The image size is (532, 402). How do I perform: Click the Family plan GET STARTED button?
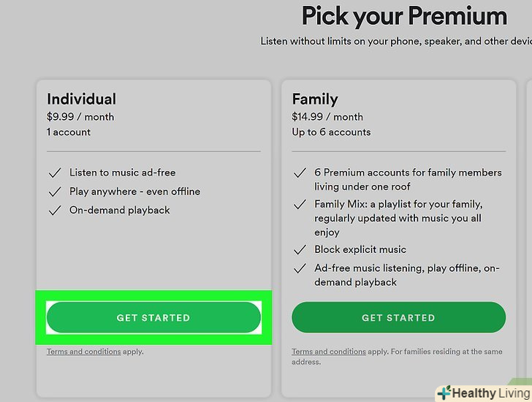pyautogui.click(x=398, y=318)
